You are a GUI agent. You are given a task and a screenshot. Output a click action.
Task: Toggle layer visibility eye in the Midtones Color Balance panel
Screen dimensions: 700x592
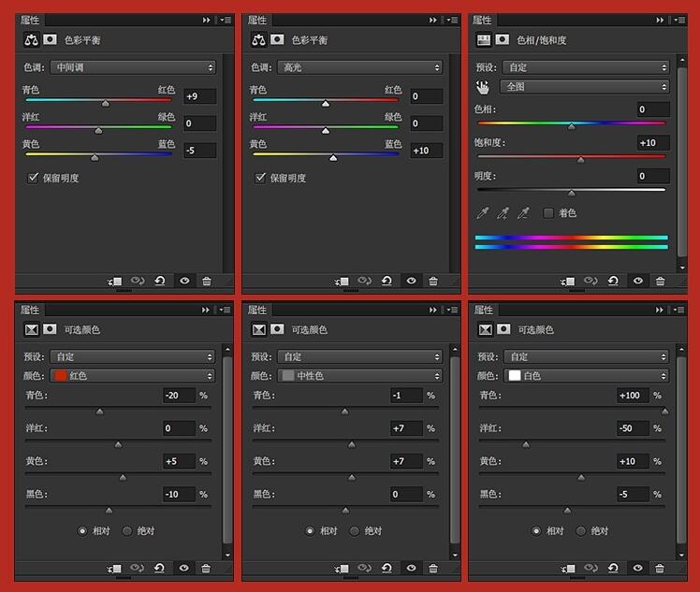click(x=184, y=282)
